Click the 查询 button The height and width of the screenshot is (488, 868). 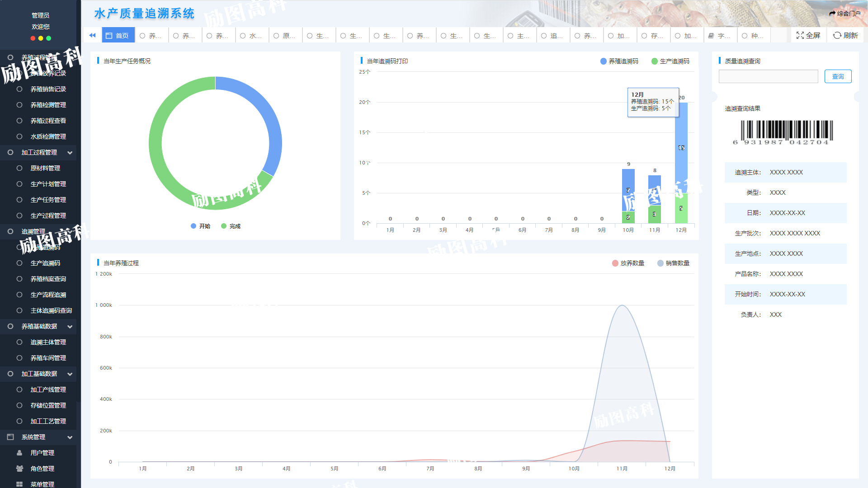pos(838,76)
